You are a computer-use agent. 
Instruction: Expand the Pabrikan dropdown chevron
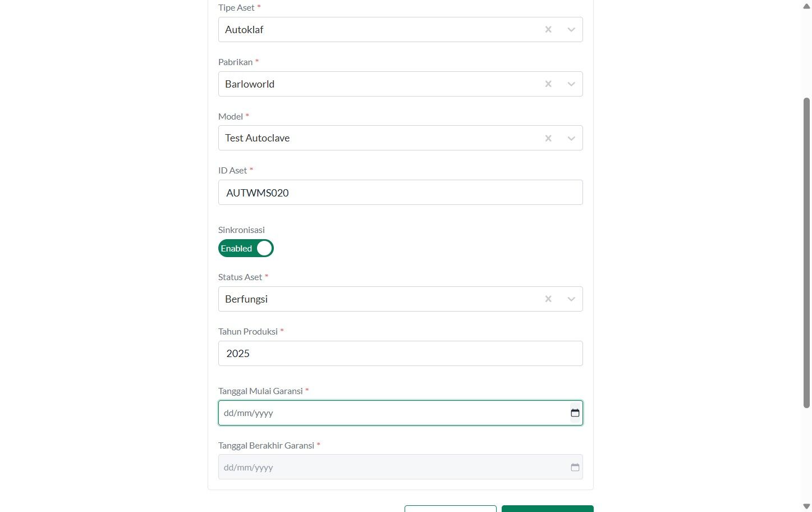(571, 84)
